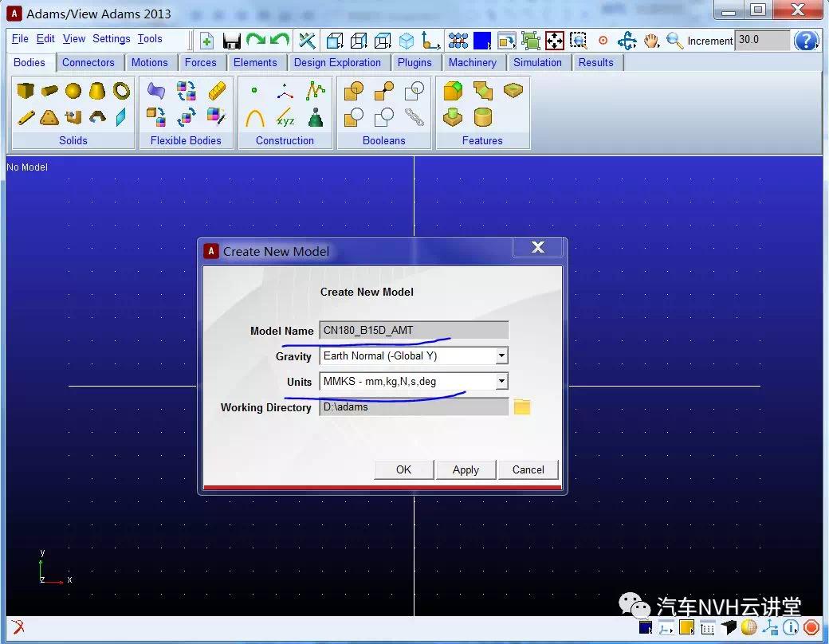Click the info icon in status bar
Screen dimensions: 829x644
[791, 627]
